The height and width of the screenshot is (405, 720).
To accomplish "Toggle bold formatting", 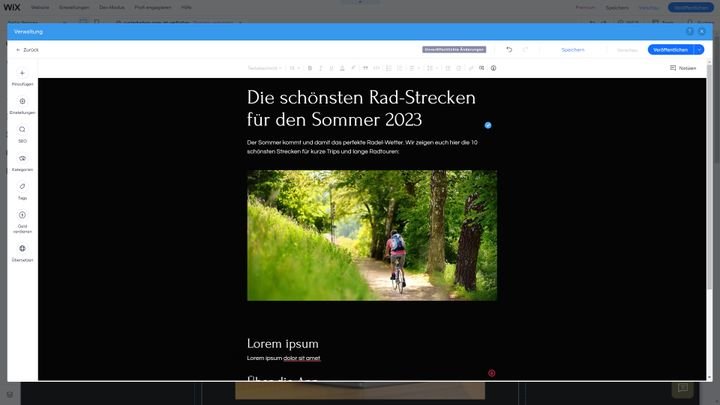I will (x=310, y=68).
